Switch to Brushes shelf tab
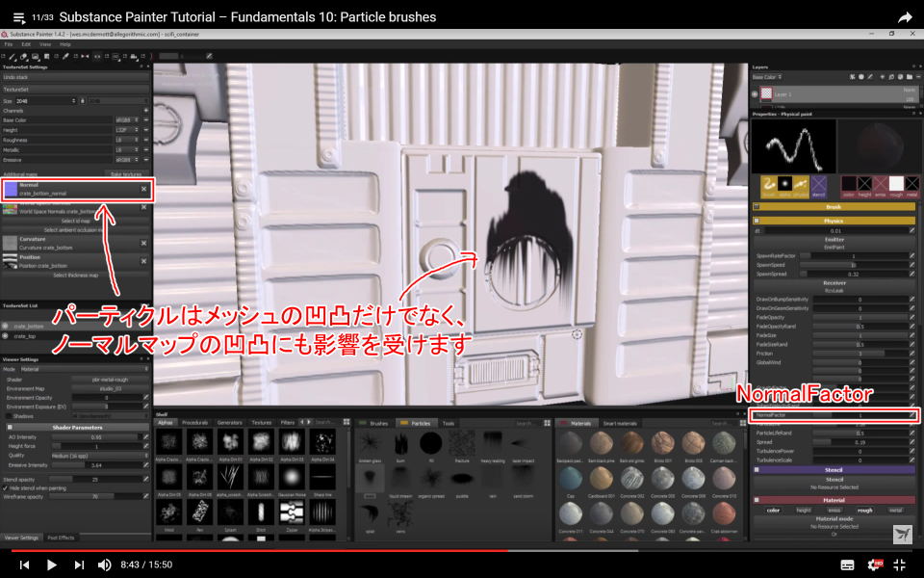The height and width of the screenshot is (578, 924). [373, 424]
